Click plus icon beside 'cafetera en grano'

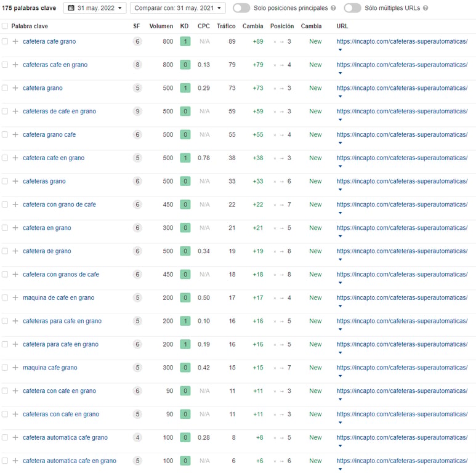tap(15, 228)
